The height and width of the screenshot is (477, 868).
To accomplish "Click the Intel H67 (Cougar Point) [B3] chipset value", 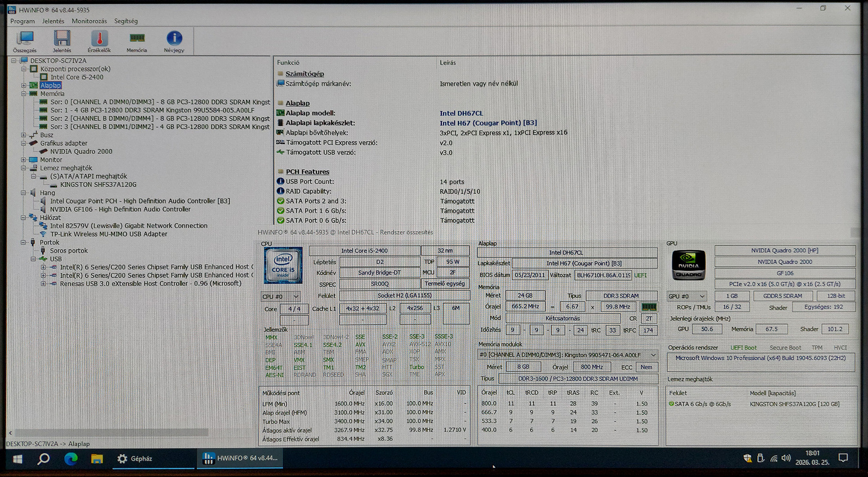I will click(488, 123).
